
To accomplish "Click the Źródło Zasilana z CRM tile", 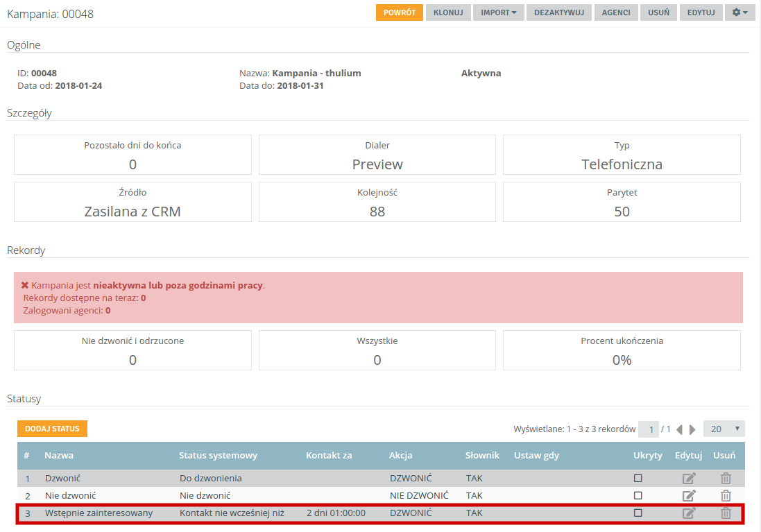I will pyautogui.click(x=132, y=202).
